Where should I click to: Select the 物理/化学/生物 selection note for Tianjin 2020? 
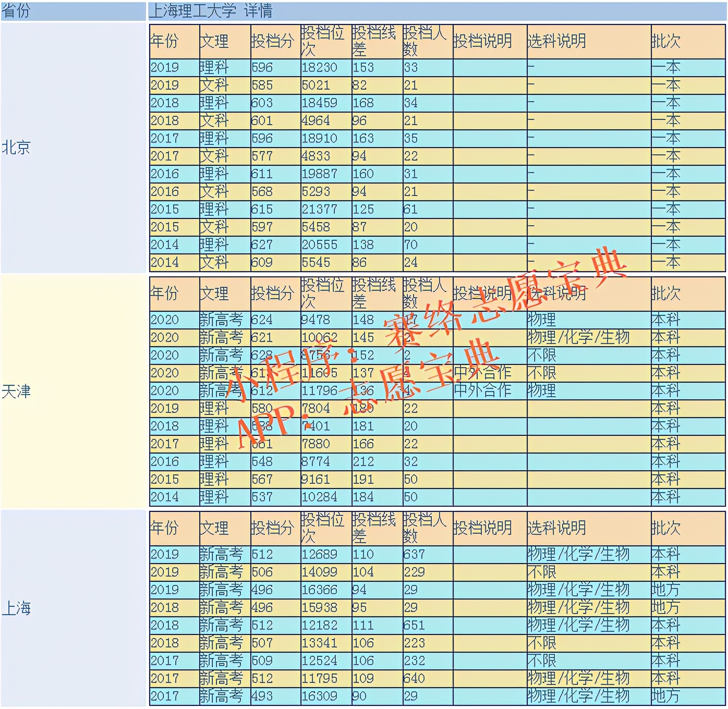coord(579,337)
